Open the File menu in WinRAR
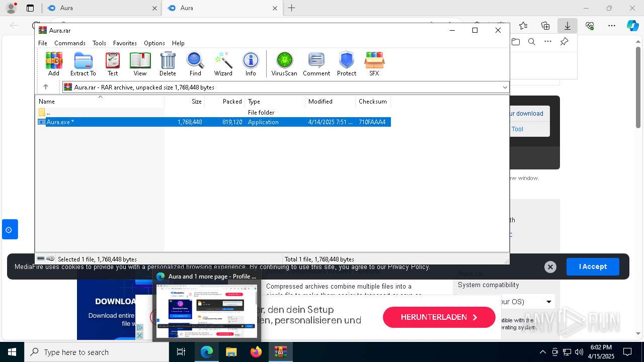The image size is (644, 362). (x=43, y=43)
